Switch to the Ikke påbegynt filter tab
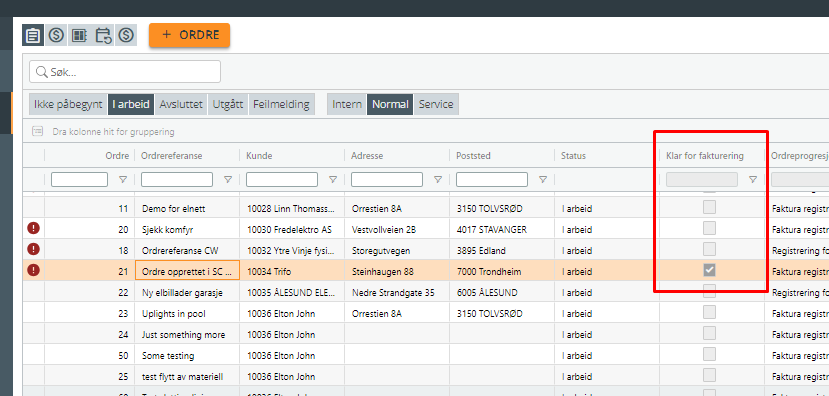 tap(68, 104)
